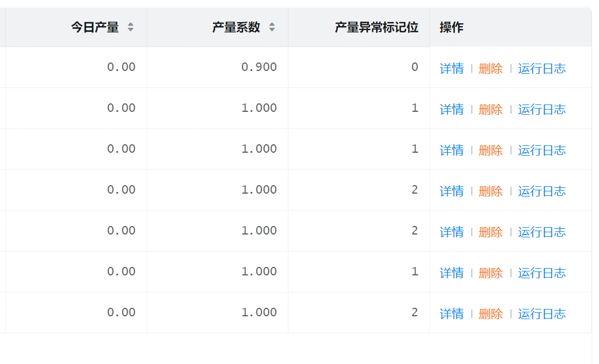Image resolution: width=599 pixels, height=364 pixels.
Task: Click the 操作 column header
Action: click(451, 27)
